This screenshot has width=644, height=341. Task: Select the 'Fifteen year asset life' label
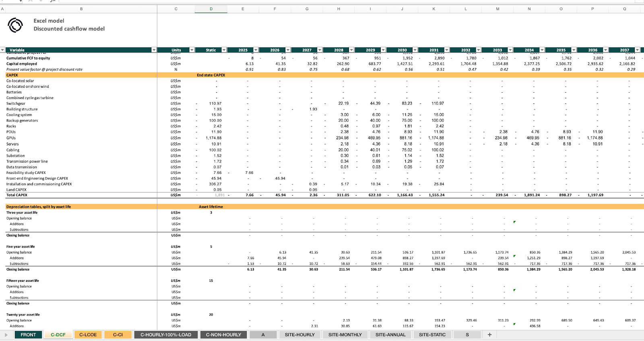click(23, 281)
